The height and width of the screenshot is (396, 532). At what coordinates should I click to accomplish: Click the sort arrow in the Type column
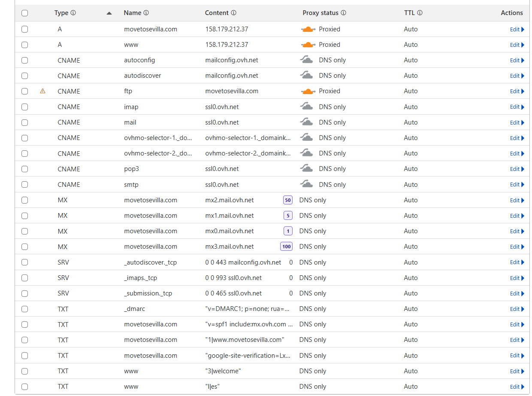pos(109,13)
